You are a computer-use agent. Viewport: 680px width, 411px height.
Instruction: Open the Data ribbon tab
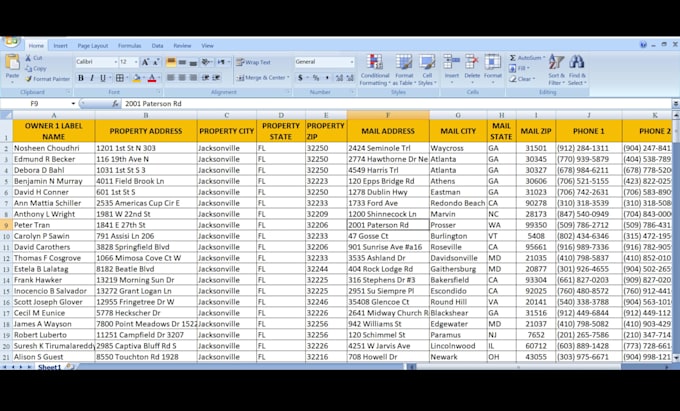(157, 46)
